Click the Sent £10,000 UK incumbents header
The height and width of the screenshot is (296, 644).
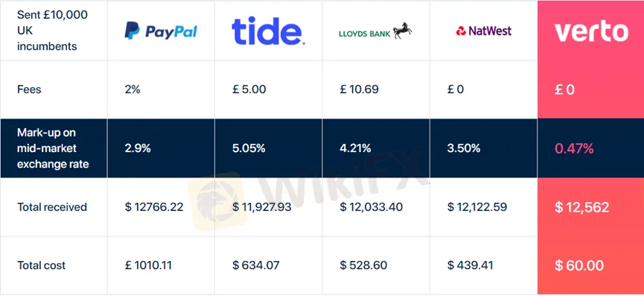pos(52,31)
